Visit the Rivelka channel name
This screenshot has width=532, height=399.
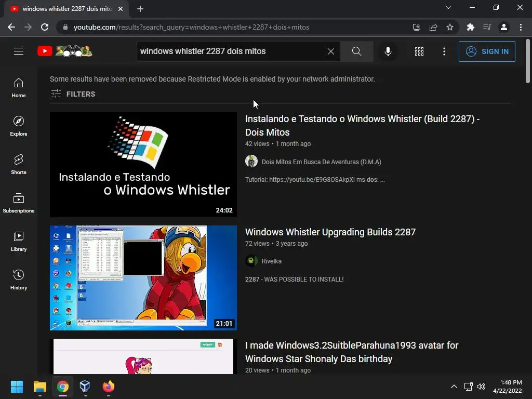(271, 261)
